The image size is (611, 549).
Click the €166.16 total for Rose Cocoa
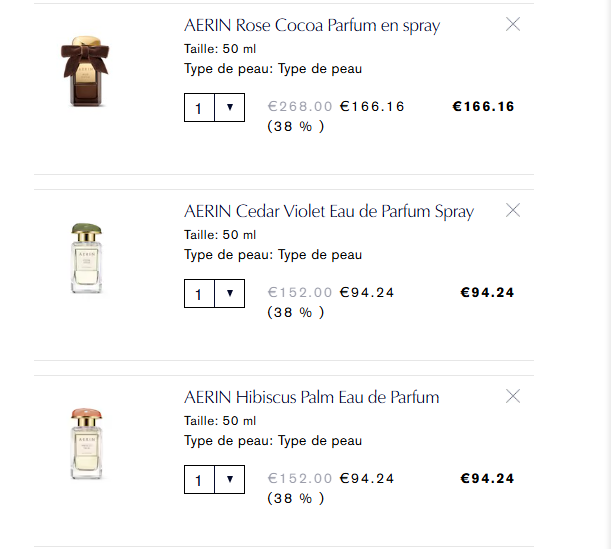483,106
